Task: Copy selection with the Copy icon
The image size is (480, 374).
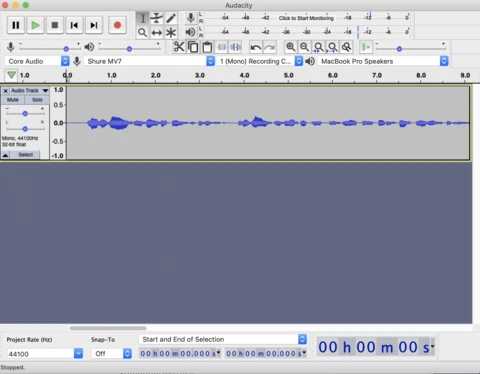Action: 193,47
